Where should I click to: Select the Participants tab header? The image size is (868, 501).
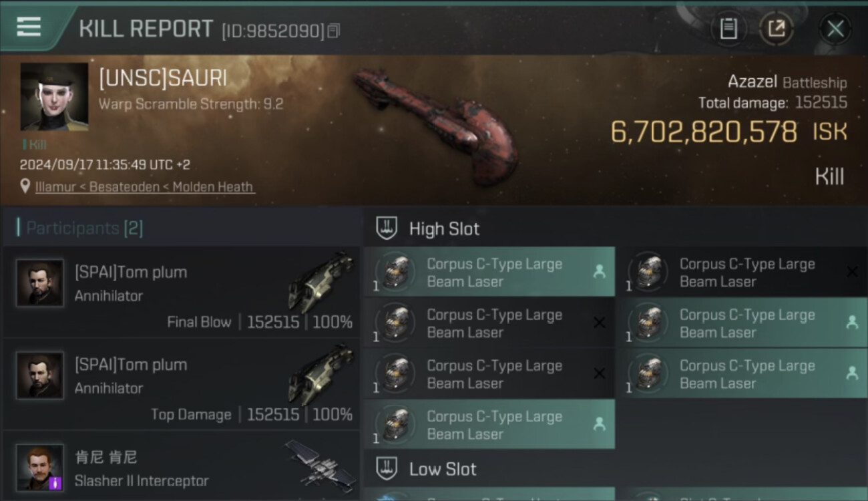[x=84, y=228]
